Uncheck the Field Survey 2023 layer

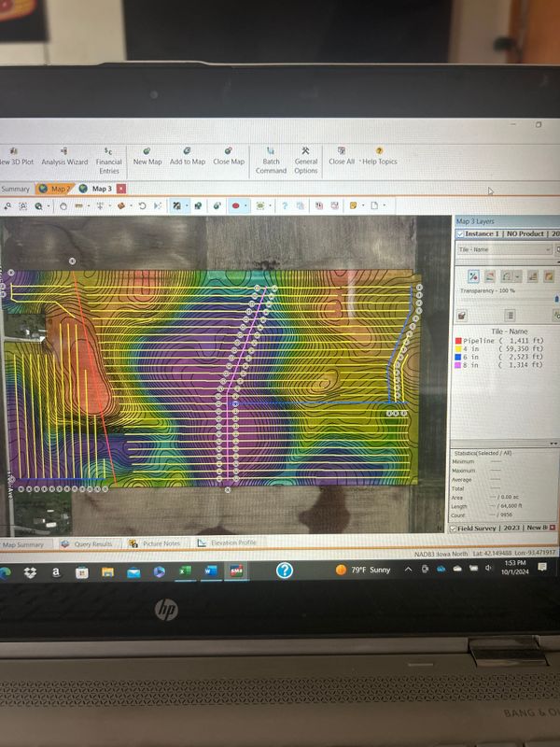click(453, 529)
